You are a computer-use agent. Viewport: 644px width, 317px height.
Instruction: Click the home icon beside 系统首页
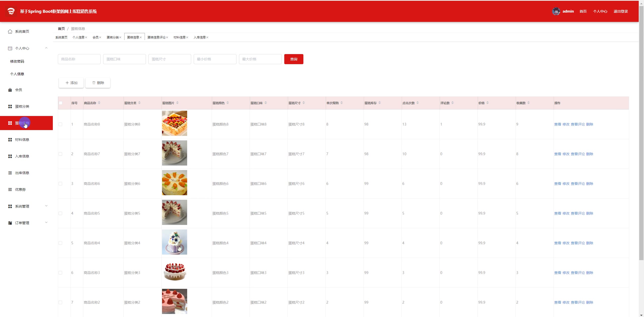click(x=10, y=31)
